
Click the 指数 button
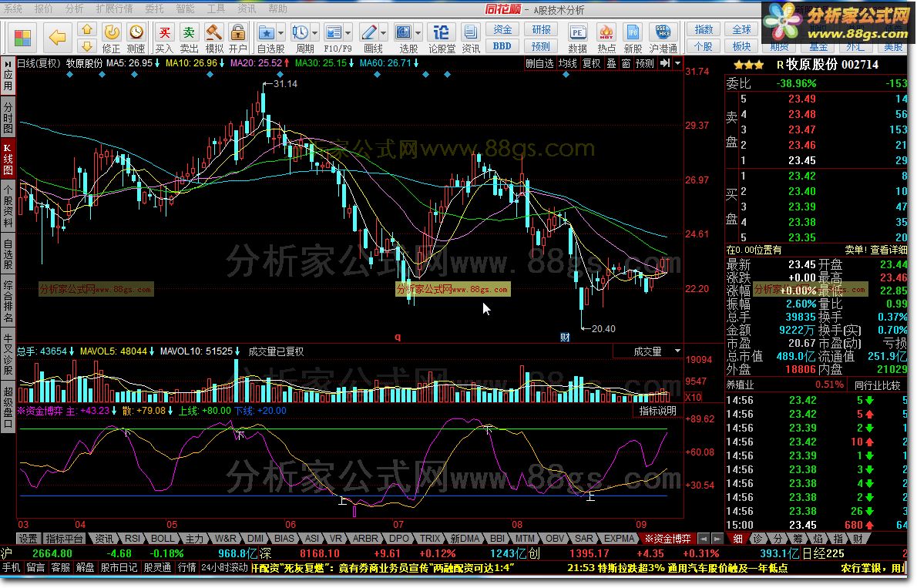point(704,30)
